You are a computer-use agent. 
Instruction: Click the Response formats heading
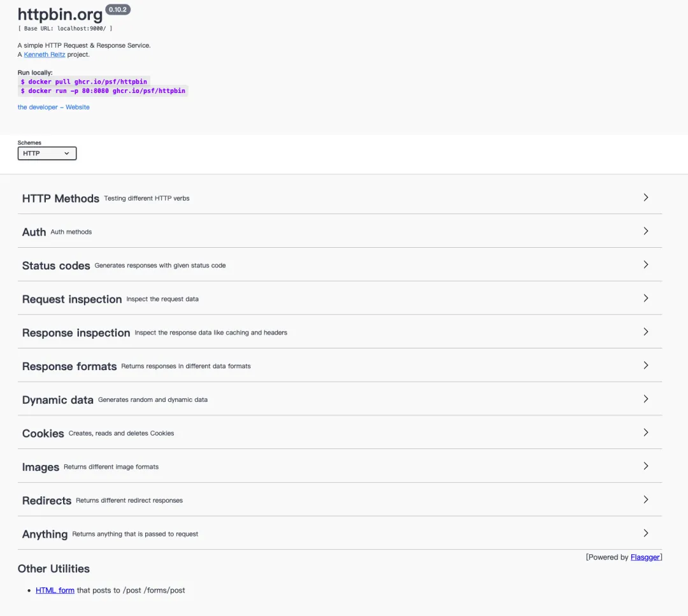(x=69, y=366)
